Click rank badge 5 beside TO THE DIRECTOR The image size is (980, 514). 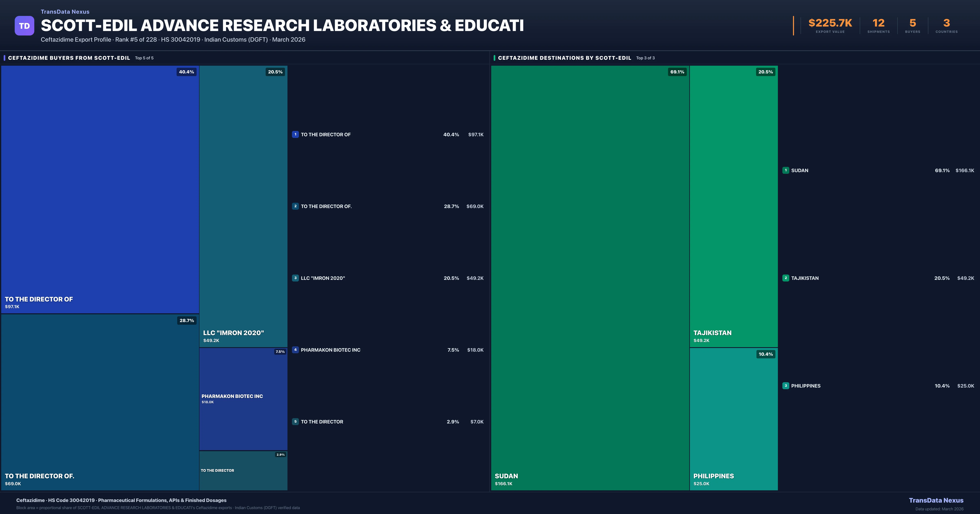click(x=295, y=422)
